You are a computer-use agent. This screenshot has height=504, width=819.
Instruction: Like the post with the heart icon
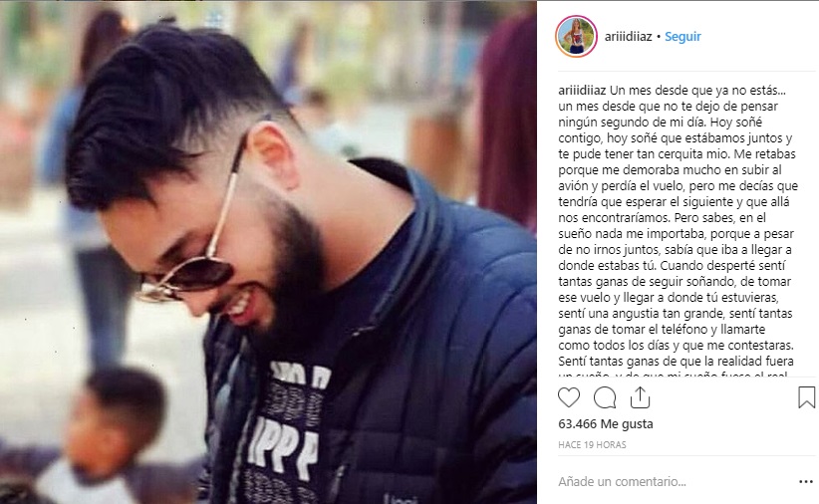pos(569,397)
